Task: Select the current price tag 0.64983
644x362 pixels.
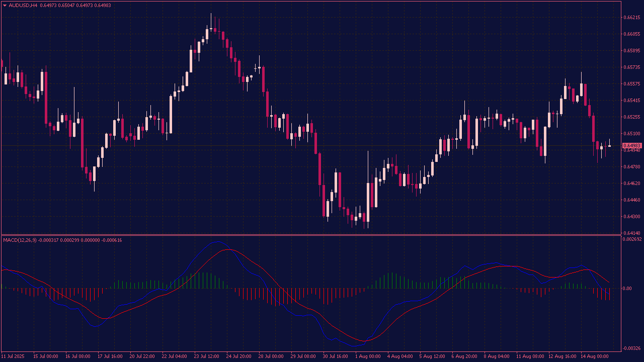Action: click(x=632, y=146)
